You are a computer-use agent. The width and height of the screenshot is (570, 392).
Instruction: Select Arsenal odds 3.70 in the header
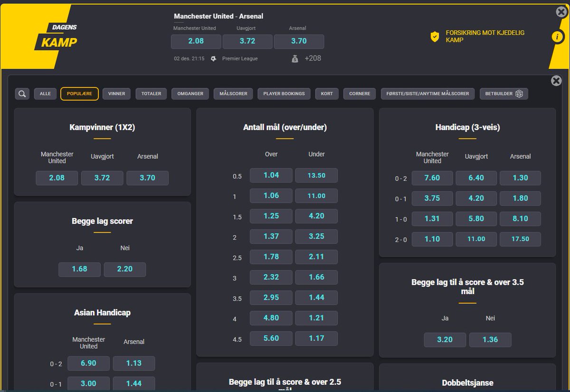(x=299, y=41)
